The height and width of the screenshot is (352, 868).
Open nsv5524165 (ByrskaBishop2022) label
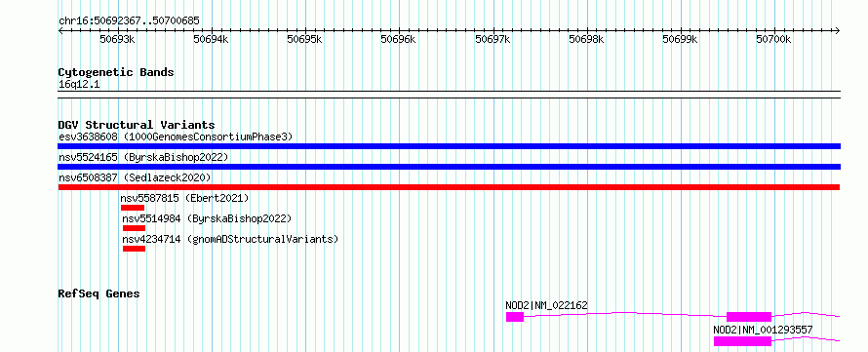(x=143, y=157)
